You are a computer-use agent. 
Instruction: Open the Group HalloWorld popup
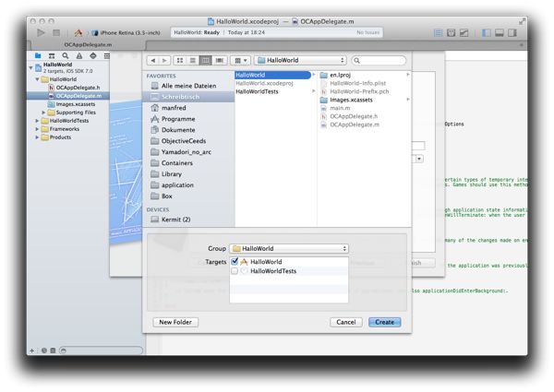pos(289,248)
